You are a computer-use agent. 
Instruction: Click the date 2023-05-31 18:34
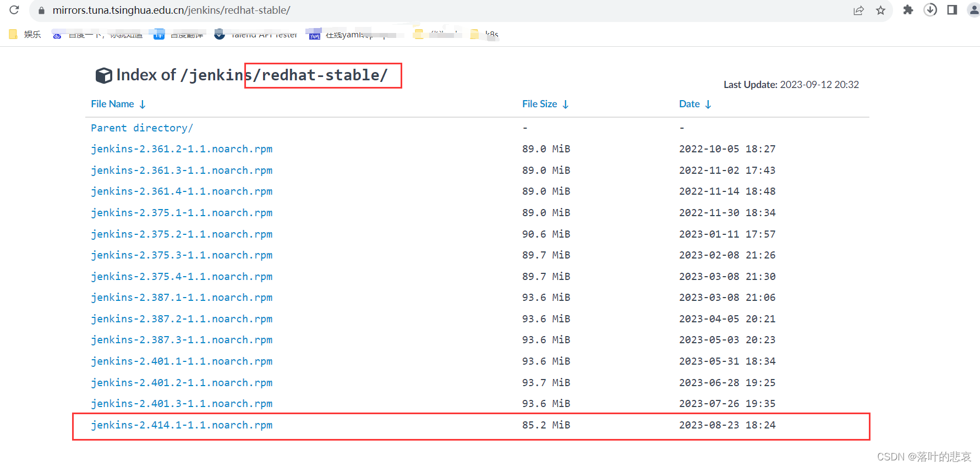(x=727, y=361)
